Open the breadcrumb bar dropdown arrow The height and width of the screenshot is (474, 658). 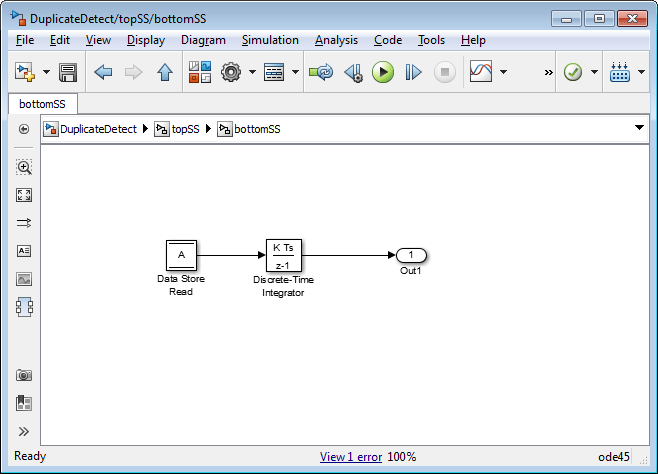pyautogui.click(x=639, y=128)
